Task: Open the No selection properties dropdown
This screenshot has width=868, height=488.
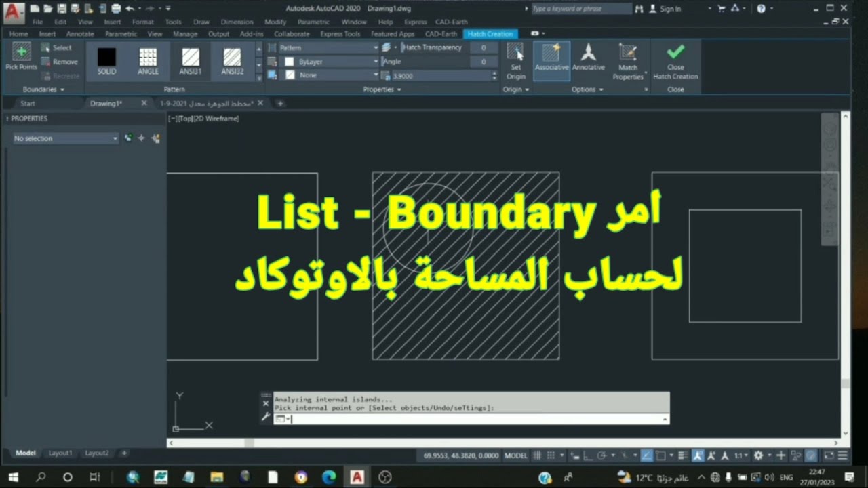Action: pos(66,138)
